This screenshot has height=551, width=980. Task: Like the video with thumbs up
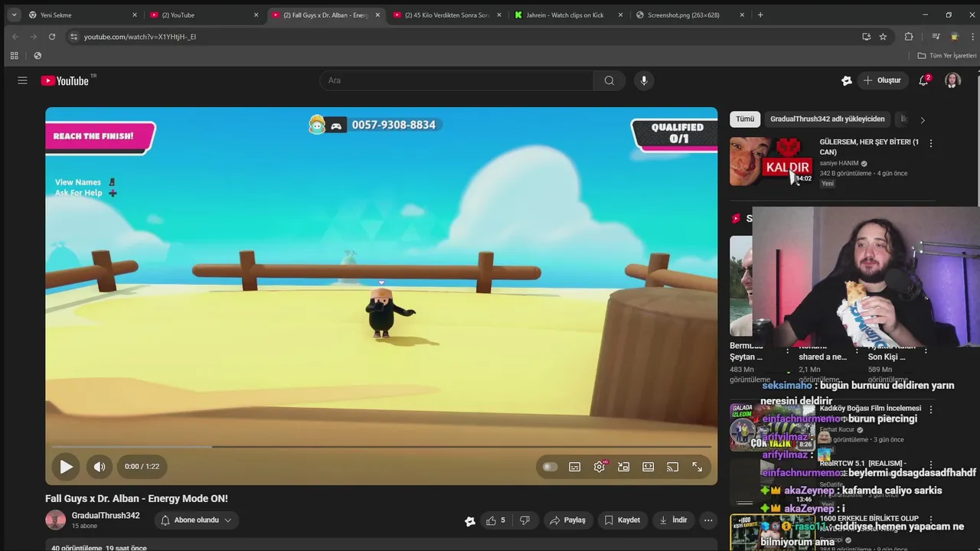point(495,520)
